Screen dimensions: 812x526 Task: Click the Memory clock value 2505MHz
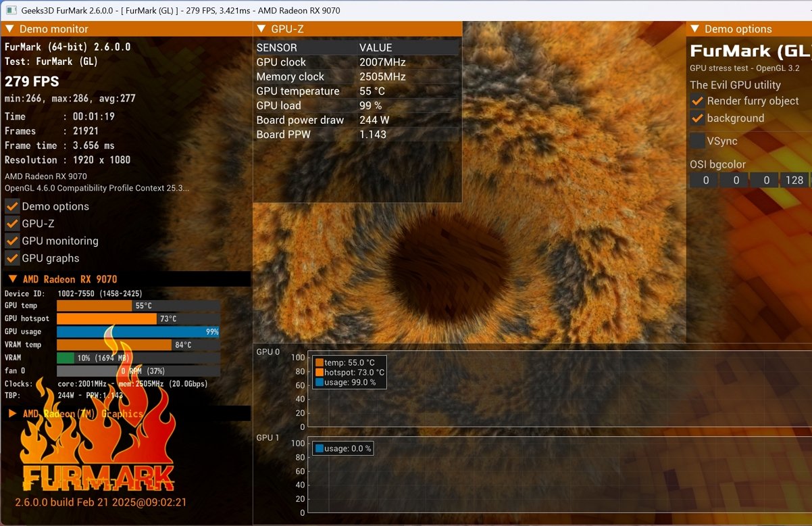click(x=382, y=77)
